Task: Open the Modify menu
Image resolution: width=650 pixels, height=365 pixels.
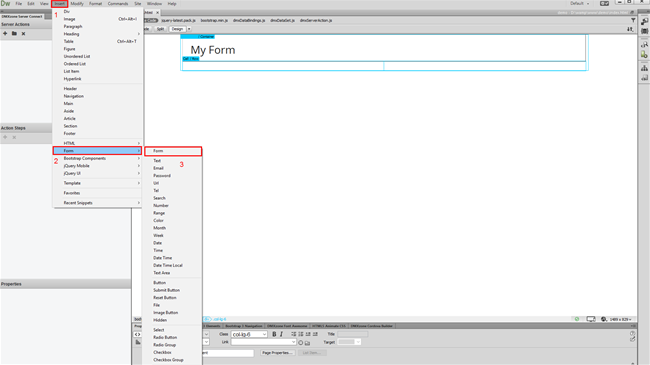Action: point(77,4)
